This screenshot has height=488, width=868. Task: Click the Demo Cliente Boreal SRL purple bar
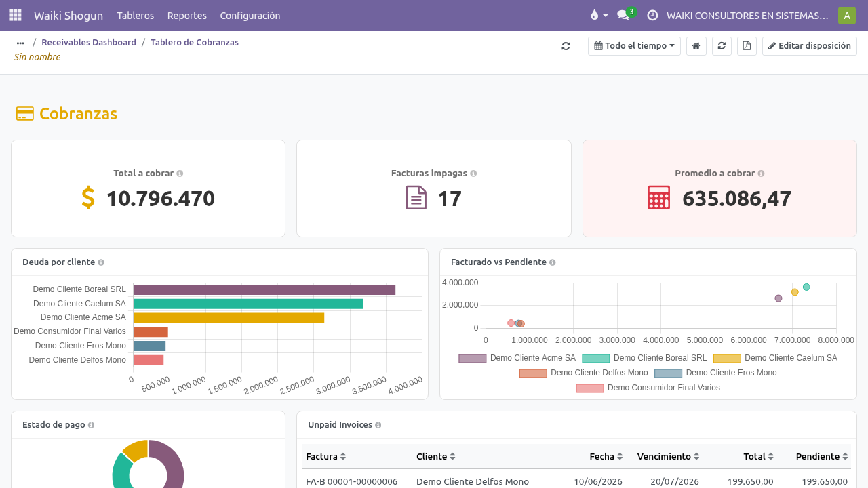click(264, 289)
